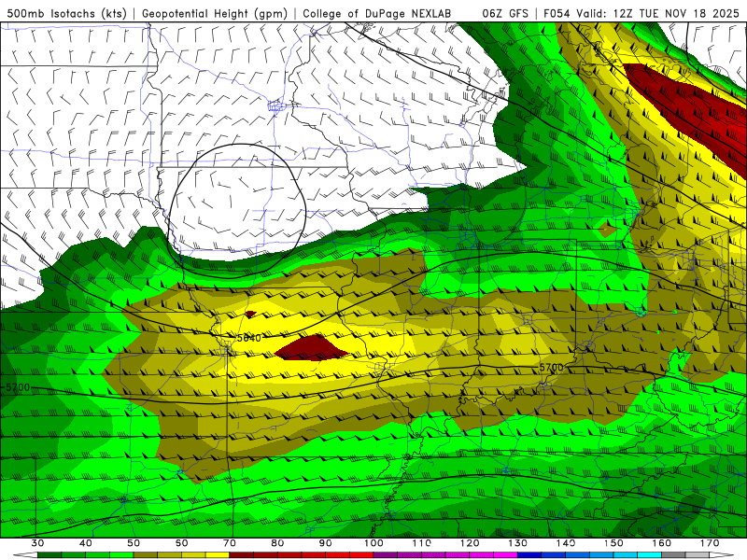Viewport: 747px width, 560px height.
Task: Click the color bar label 50
Action: 134,543
